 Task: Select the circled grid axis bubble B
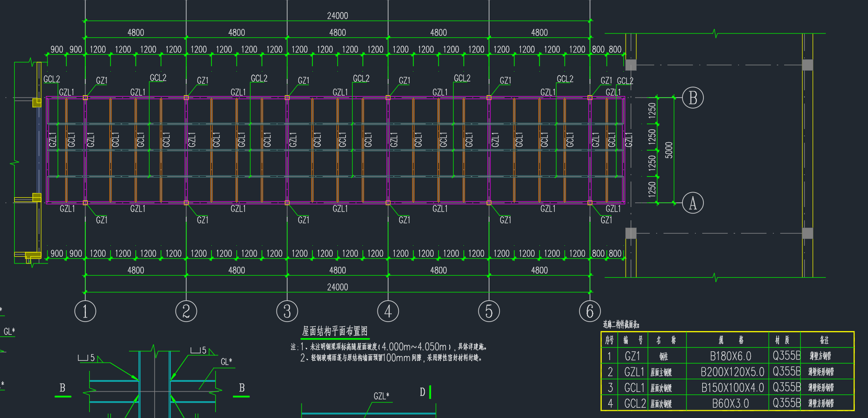693,98
